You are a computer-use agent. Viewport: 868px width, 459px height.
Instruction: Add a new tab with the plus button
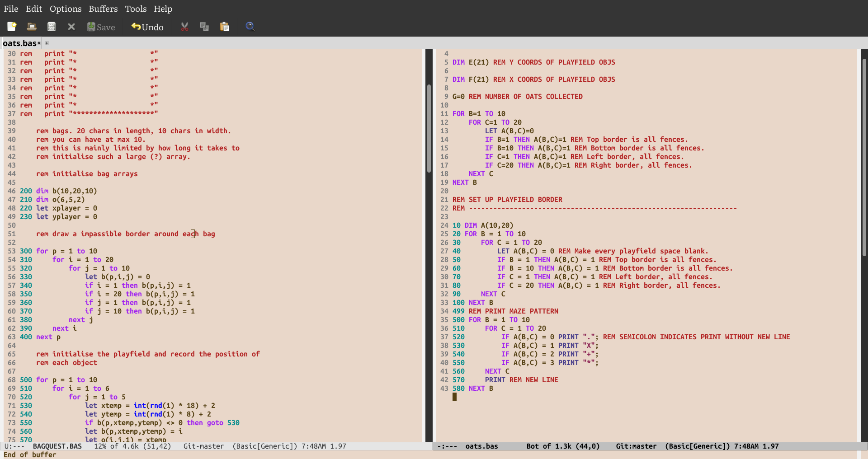(47, 43)
